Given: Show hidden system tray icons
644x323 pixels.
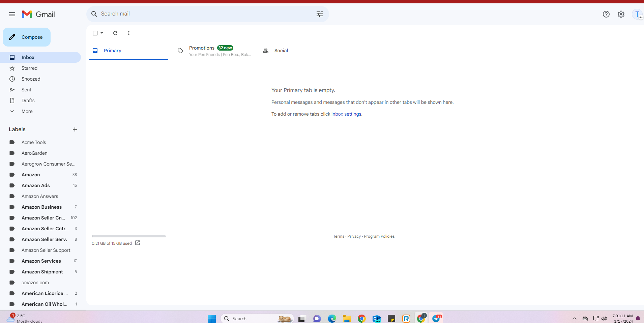Looking at the screenshot, I should point(575,319).
